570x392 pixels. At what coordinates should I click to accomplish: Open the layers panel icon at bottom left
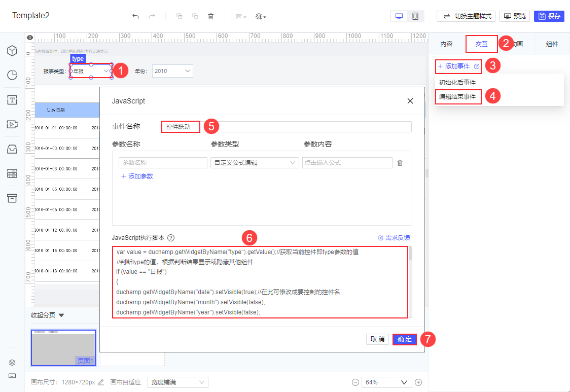click(x=12, y=362)
